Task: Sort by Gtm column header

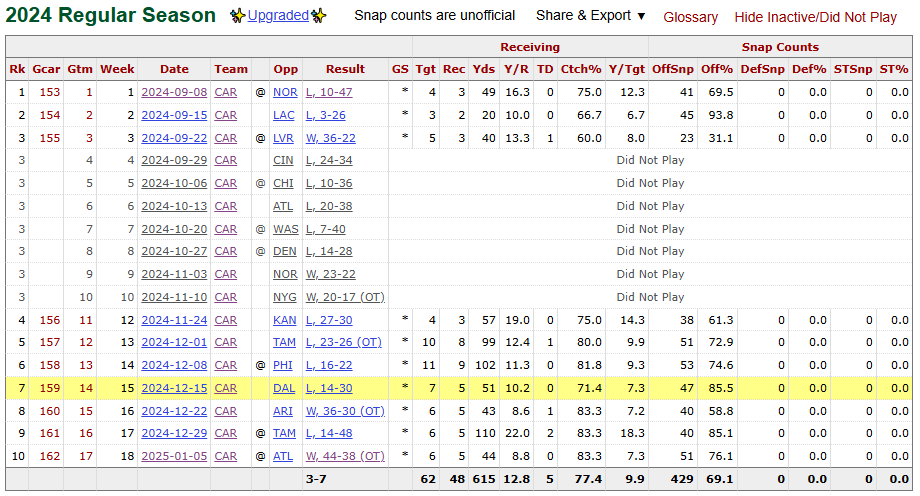Action: [80, 69]
